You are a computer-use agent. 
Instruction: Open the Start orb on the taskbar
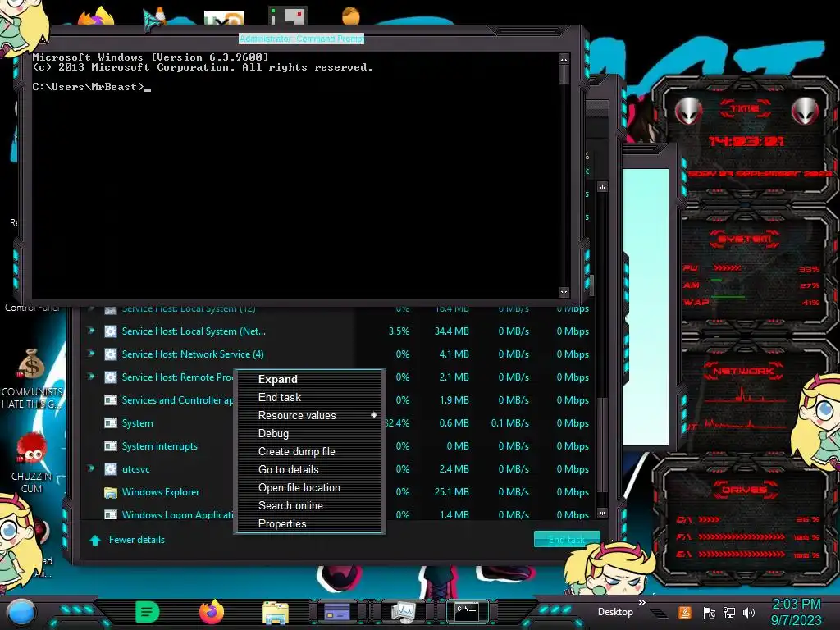click(21, 612)
